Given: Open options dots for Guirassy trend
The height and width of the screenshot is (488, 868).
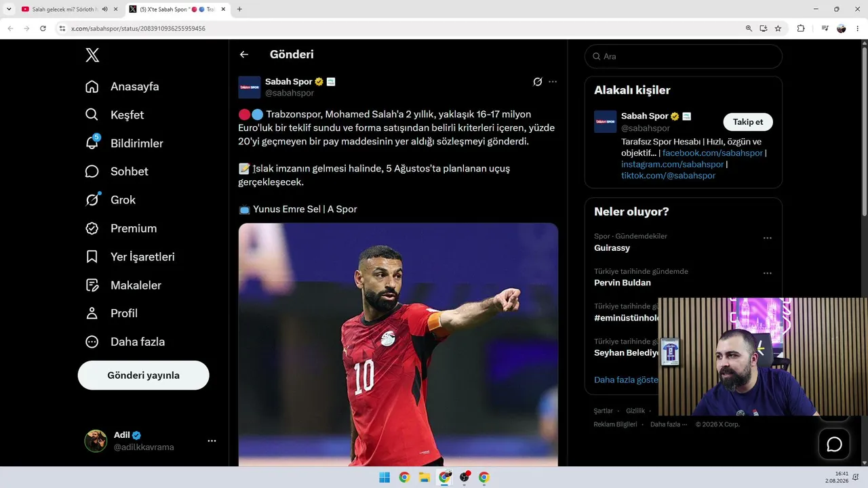Looking at the screenshot, I should [x=768, y=238].
